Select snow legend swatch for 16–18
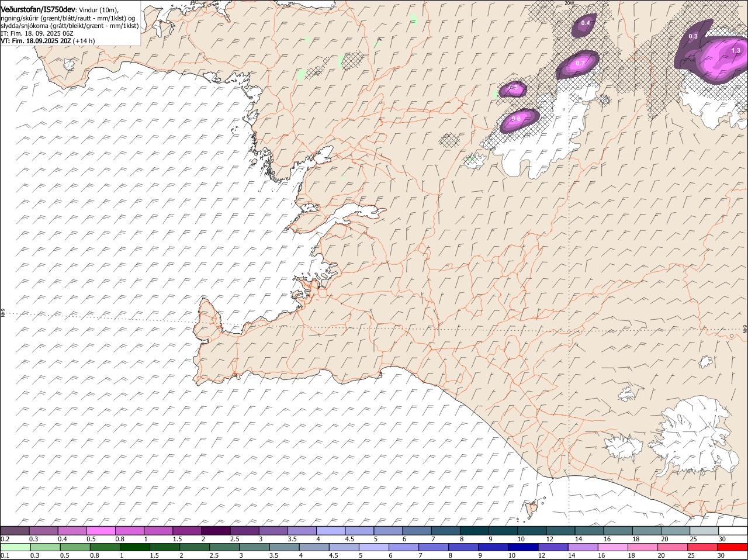The height and width of the screenshot is (560, 748). (618, 531)
